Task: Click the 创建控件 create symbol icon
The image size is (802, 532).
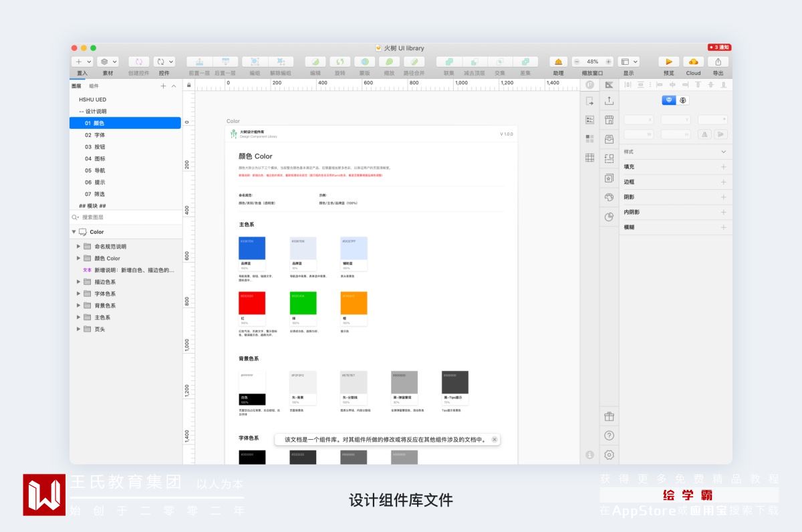Action: point(138,61)
